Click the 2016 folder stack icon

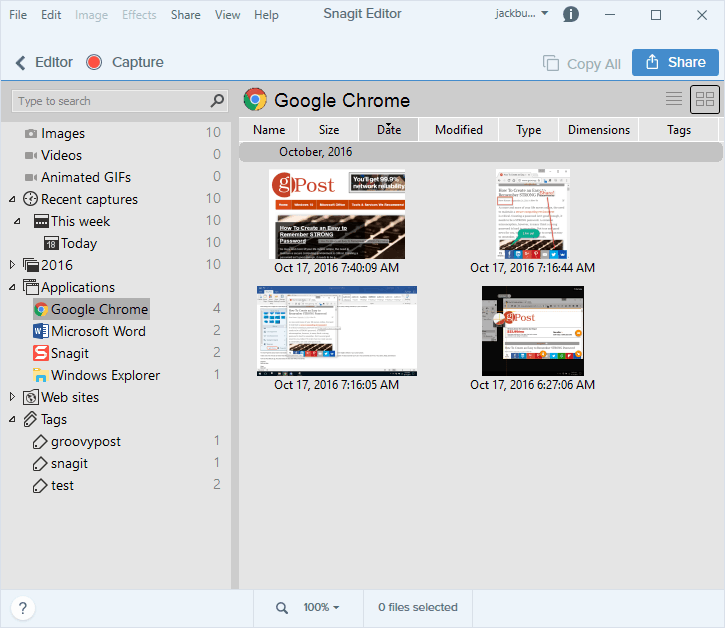[x=31, y=265]
